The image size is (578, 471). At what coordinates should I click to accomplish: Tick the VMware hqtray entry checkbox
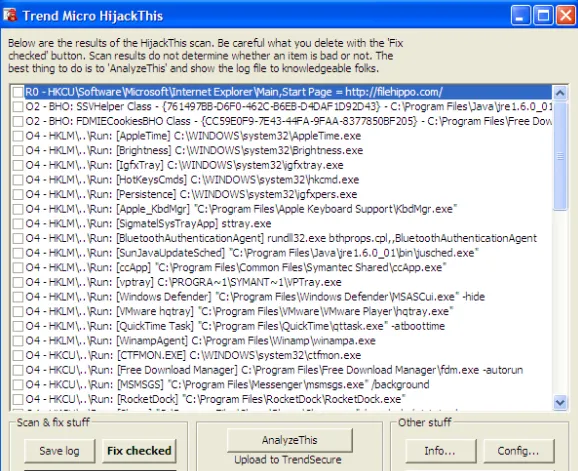coord(18,311)
